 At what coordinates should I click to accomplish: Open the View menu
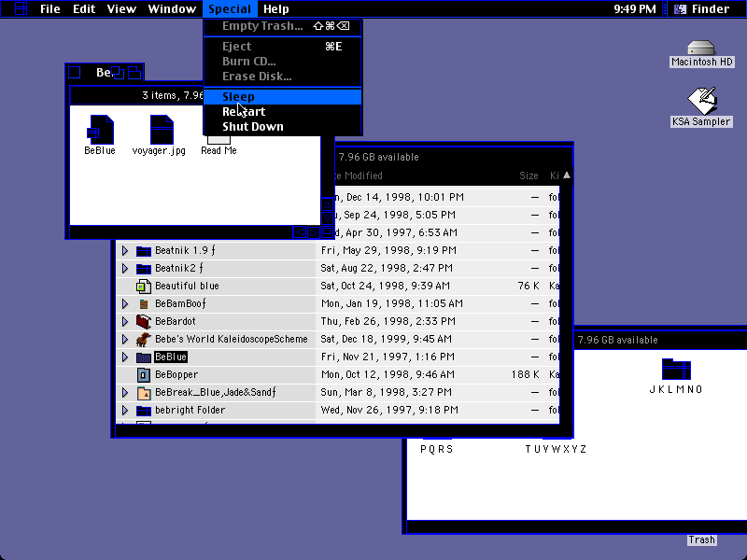(x=121, y=8)
